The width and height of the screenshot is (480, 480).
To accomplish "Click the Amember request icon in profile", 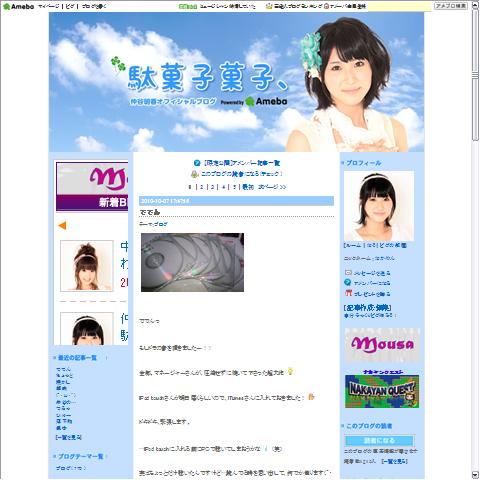I will tap(348, 282).
